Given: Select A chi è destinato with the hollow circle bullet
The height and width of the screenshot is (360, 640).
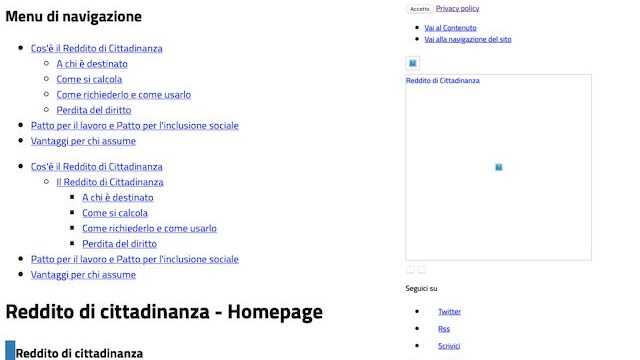Looking at the screenshot, I should pyautogui.click(x=92, y=64).
